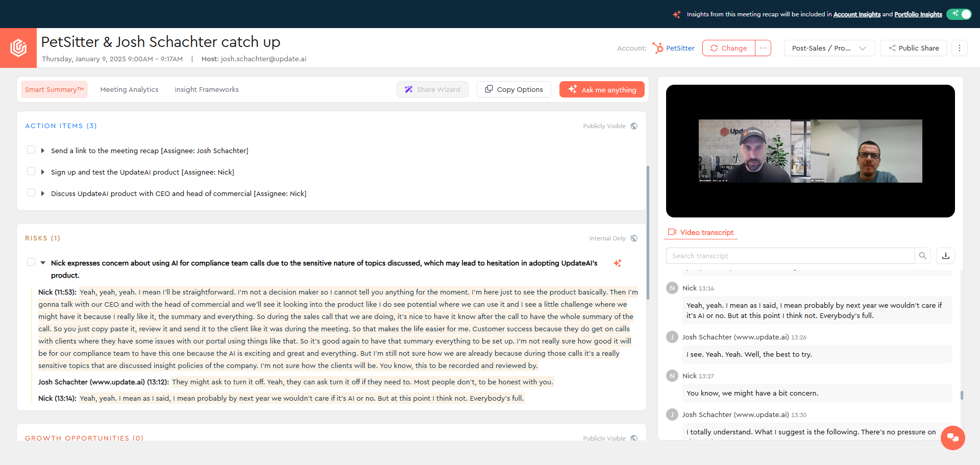980x465 pixels.
Task: Click Nick's avatar at 13:27
Action: pos(672,376)
